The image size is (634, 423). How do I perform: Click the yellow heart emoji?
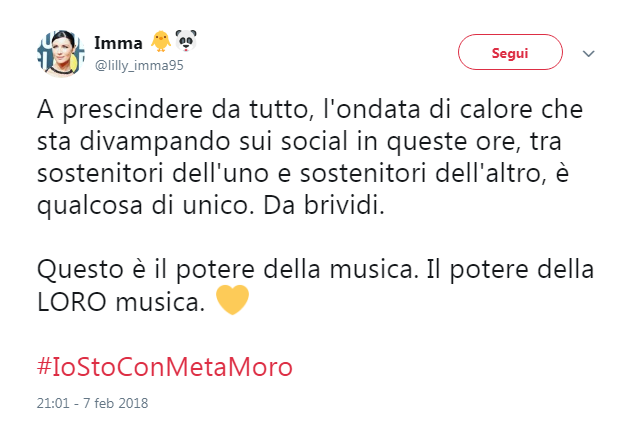pyautogui.click(x=230, y=300)
